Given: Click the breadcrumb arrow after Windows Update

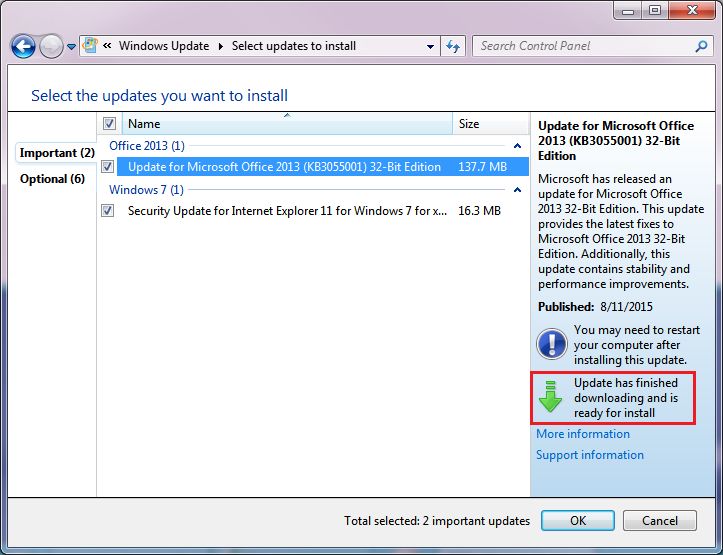Looking at the screenshot, I should click(221, 47).
